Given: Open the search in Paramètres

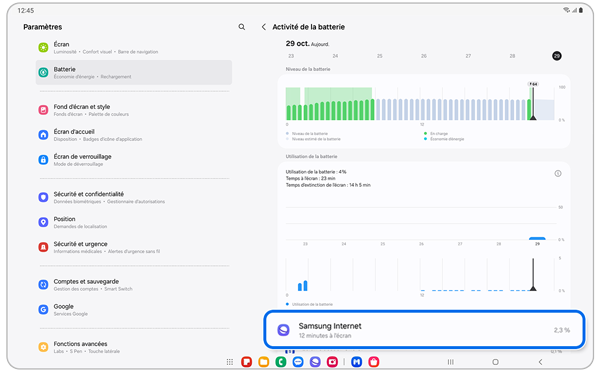Looking at the screenshot, I should point(241,27).
